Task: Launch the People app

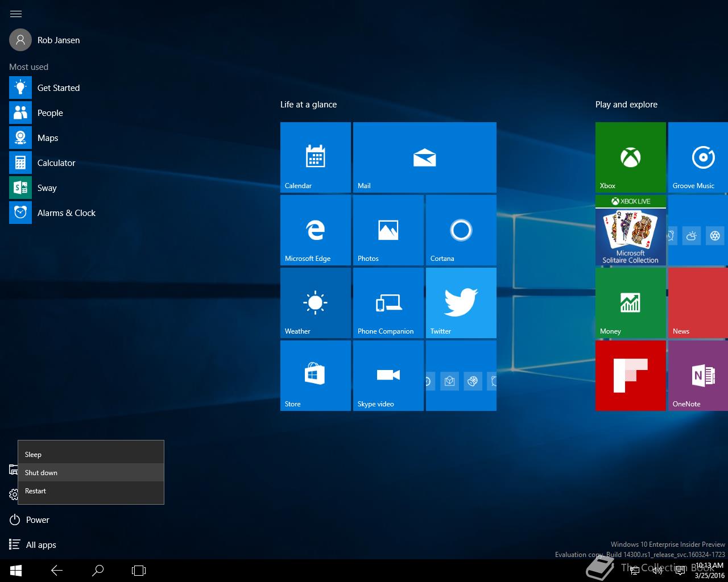Action: pos(36,113)
